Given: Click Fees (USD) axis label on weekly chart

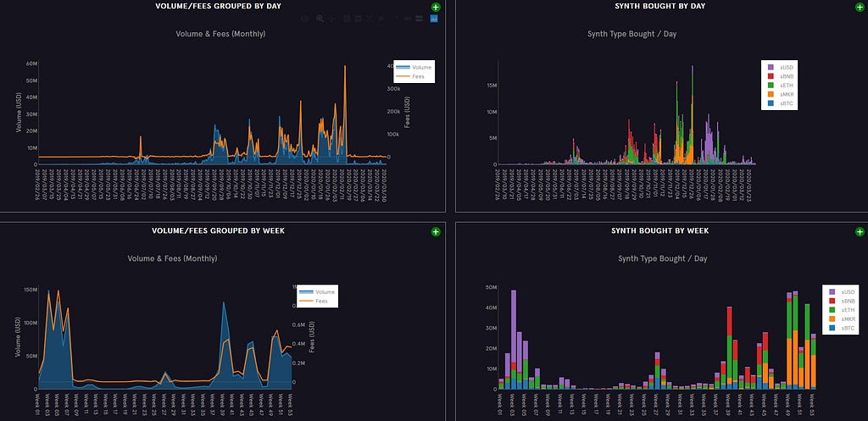Looking at the screenshot, I should click(x=312, y=337).
